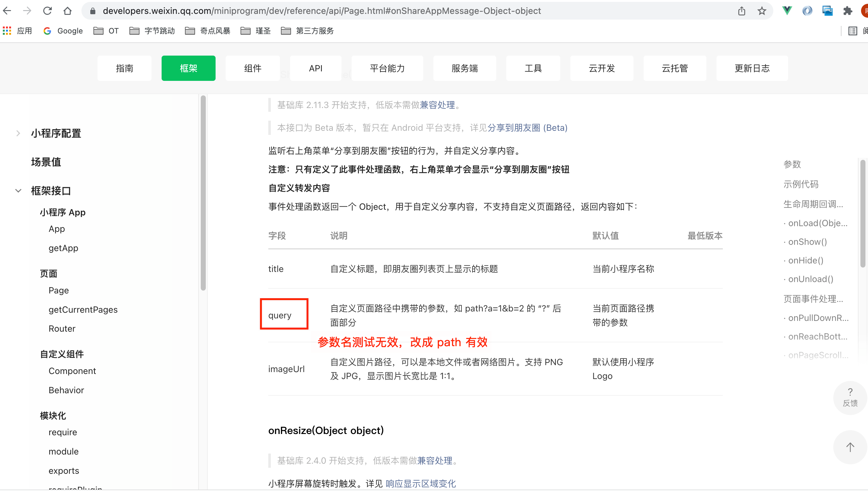
Task: Open the 反馈 feedback button
Action: (x=850, y=397)
